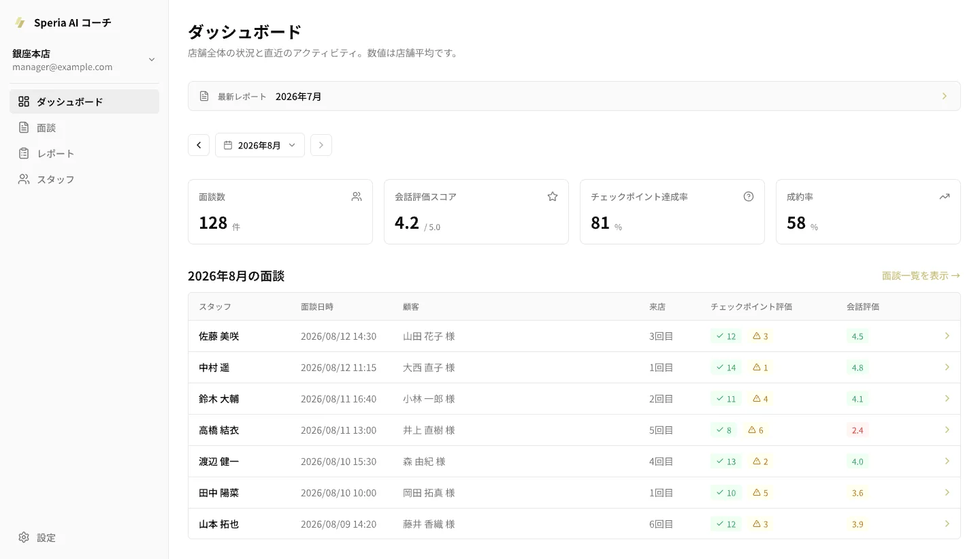Expand the 銀座本店 store switcher
Image resolution: width=980 pixels, height=559 pixels.
click(x=84, y=59)
